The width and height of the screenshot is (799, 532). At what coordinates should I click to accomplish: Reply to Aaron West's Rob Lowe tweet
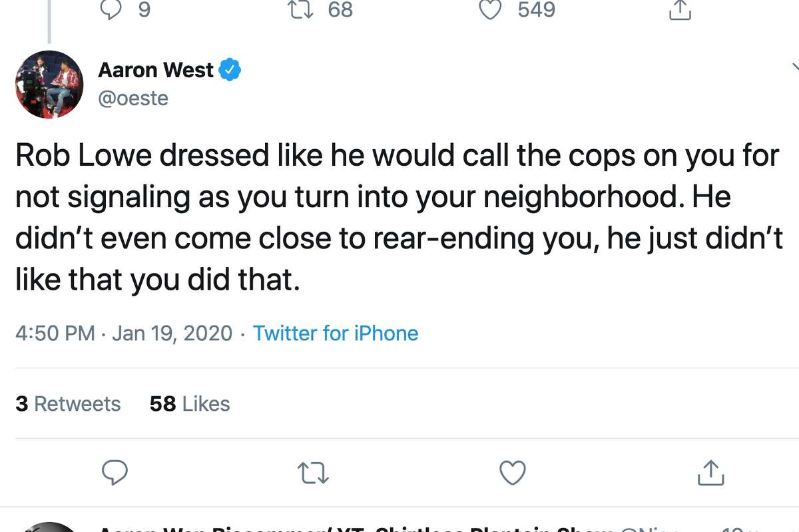(115, 473)
